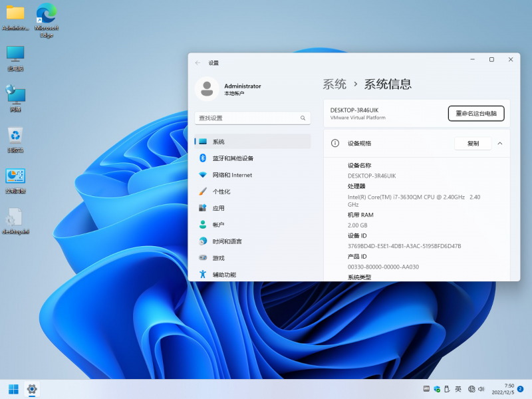Select the 网络 desktop icon
532x399 pixels.
tap(15, 98)
